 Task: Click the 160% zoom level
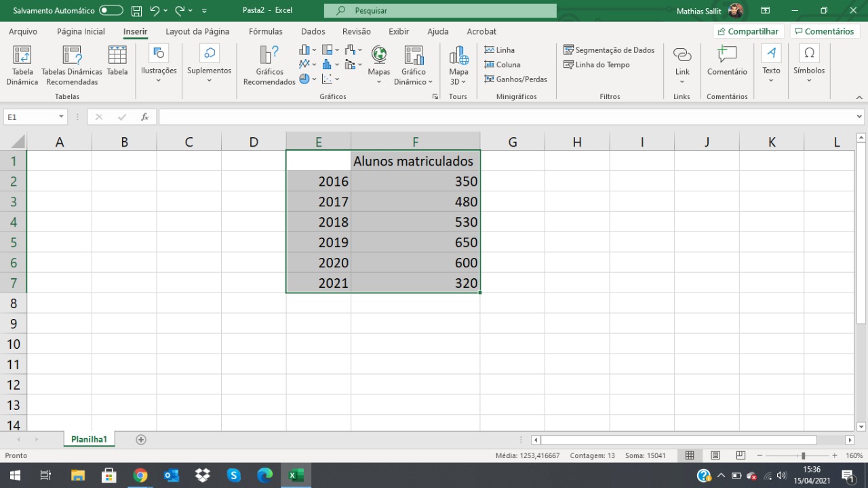(x=854, y=455)
